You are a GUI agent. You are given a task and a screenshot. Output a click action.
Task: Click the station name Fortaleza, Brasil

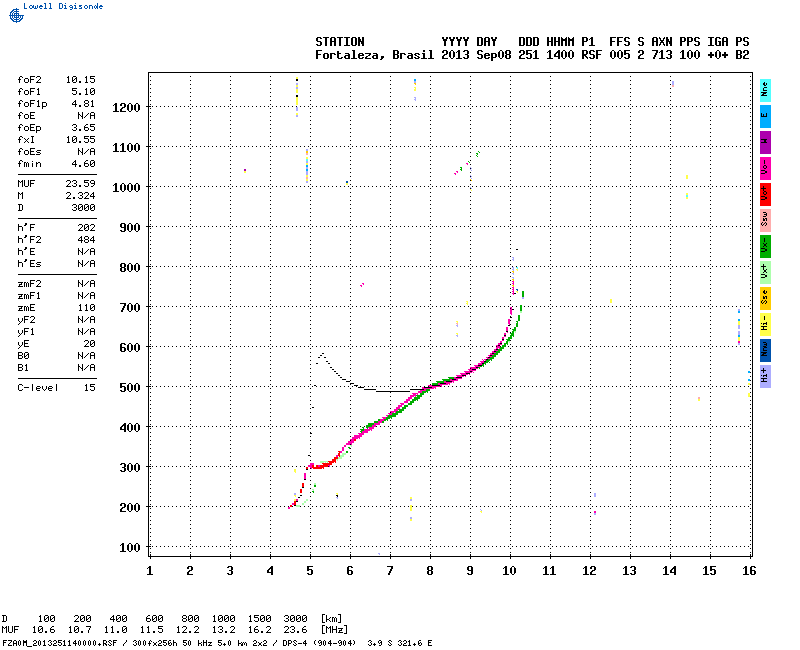tap(374, 55)
